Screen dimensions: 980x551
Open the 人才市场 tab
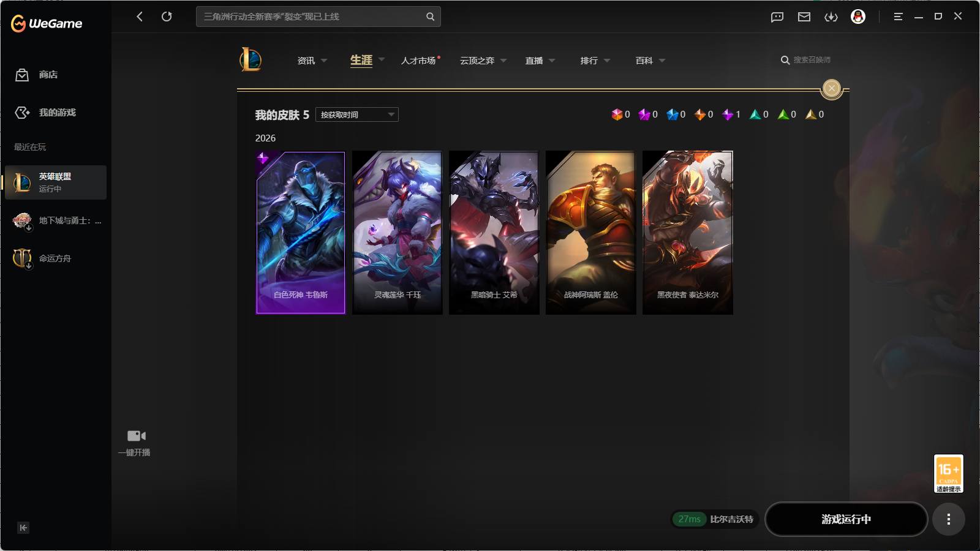point(418,61)
